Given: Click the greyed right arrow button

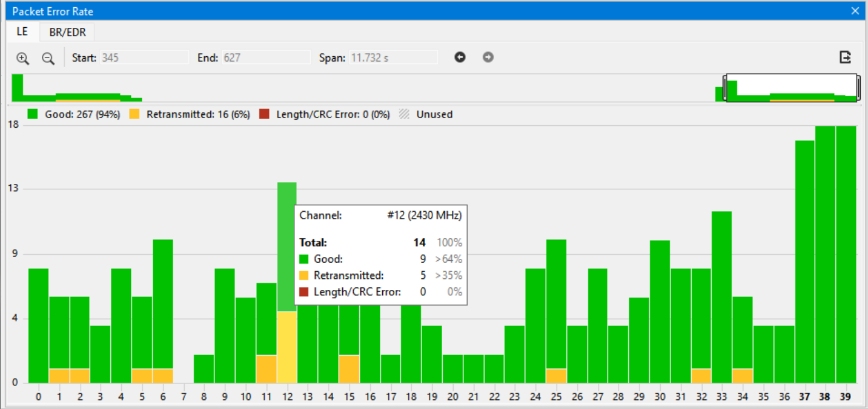Looking at the screenshot, I should tap(488, 57).
